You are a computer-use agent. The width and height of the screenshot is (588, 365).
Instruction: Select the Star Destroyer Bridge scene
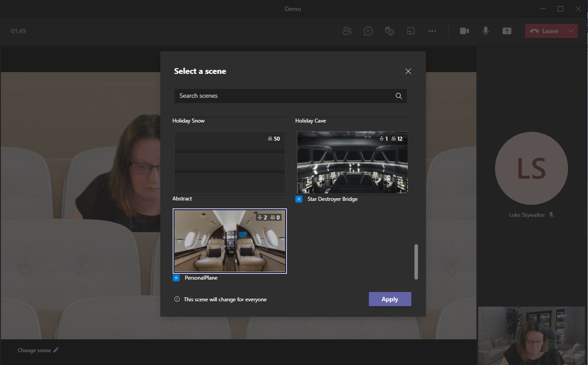click(x=352, y=163)
